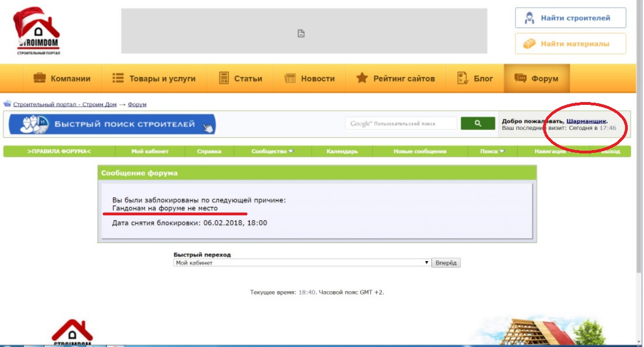
Task: Click the list icon beside Товары и услуги
Action: [x=118, y=78]
